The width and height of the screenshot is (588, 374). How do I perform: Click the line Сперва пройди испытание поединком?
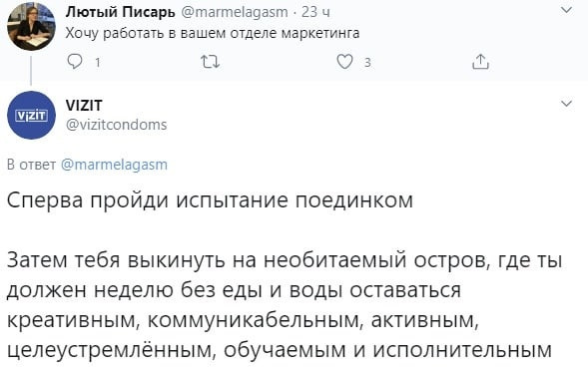210,200
